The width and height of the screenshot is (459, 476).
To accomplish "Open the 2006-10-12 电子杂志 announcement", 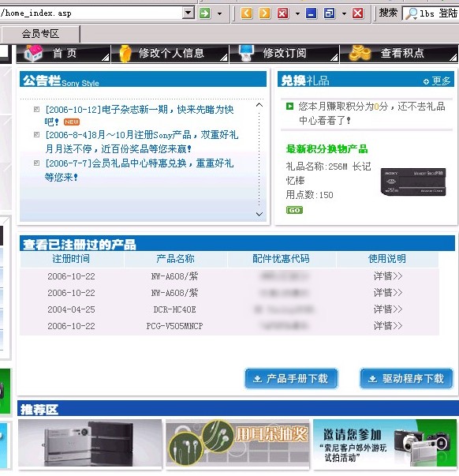I will coord(140,115).
